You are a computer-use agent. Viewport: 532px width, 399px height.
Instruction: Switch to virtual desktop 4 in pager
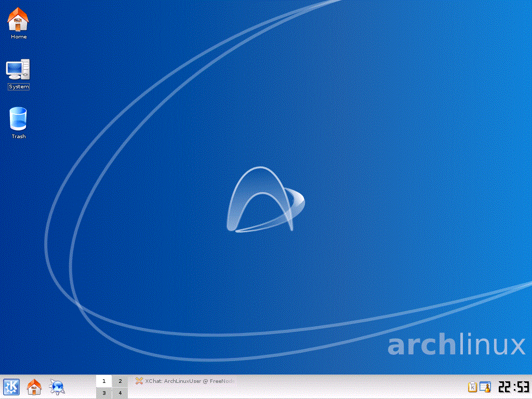point(120,393)
